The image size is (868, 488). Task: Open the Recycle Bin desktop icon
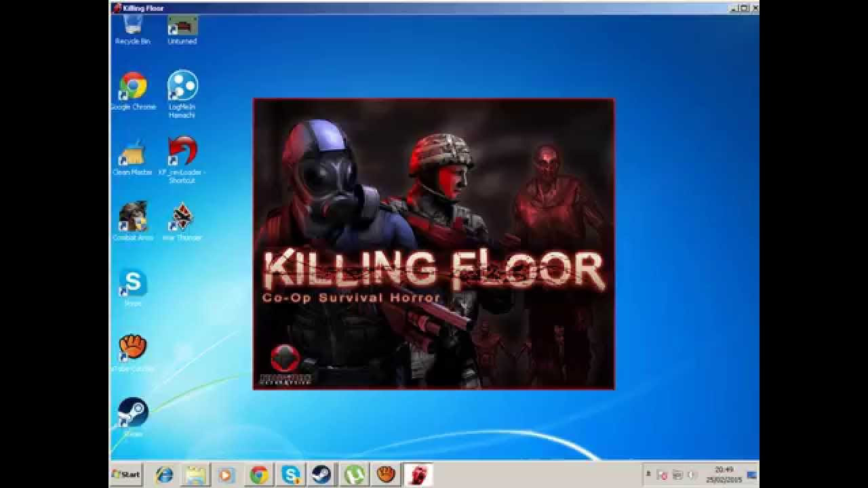tap(133, 29)
